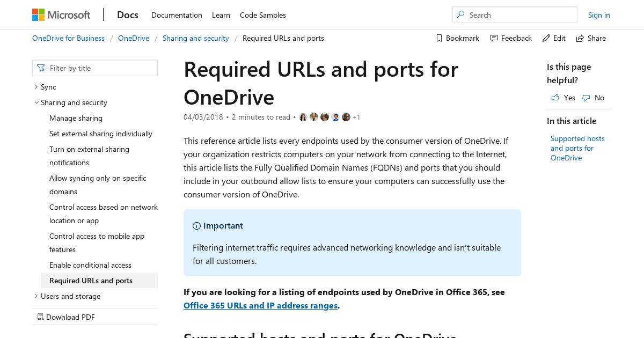Click the Important info icon
The width and height of the screenshot is (644, 338).
[196, 226]
